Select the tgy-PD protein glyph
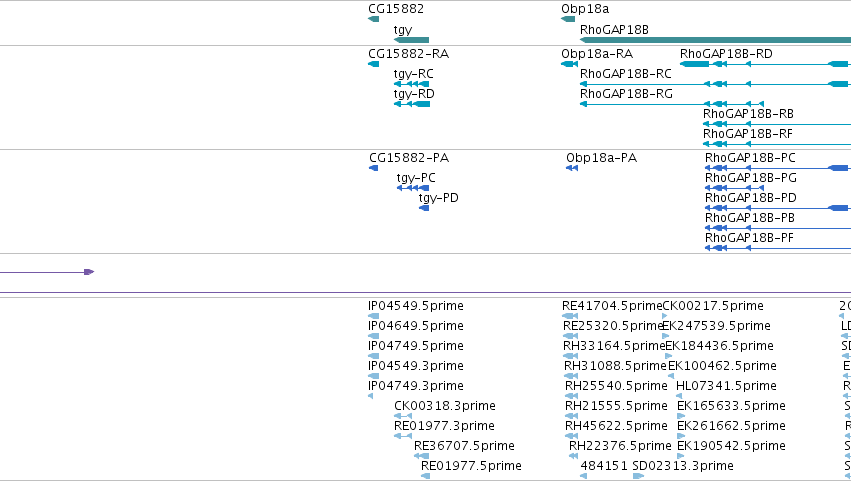This screenshot has height=481, width=851. click(x=424, y=208)
